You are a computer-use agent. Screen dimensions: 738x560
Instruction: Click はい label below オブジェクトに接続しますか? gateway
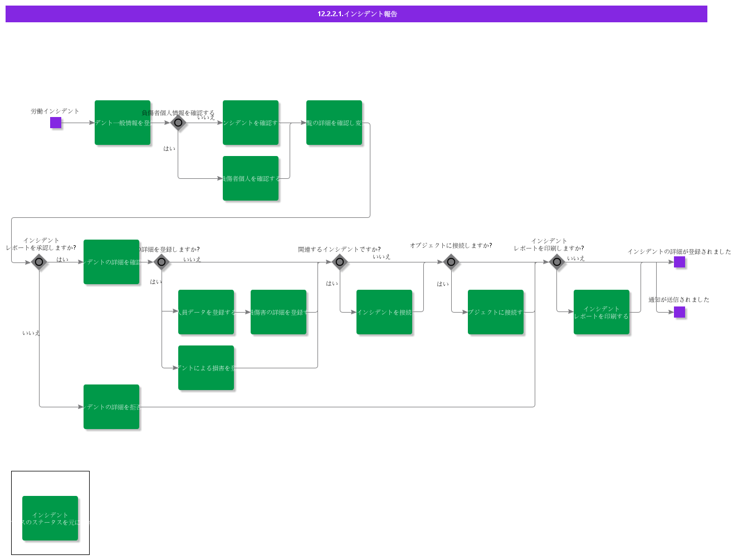(x=443, y=284)
